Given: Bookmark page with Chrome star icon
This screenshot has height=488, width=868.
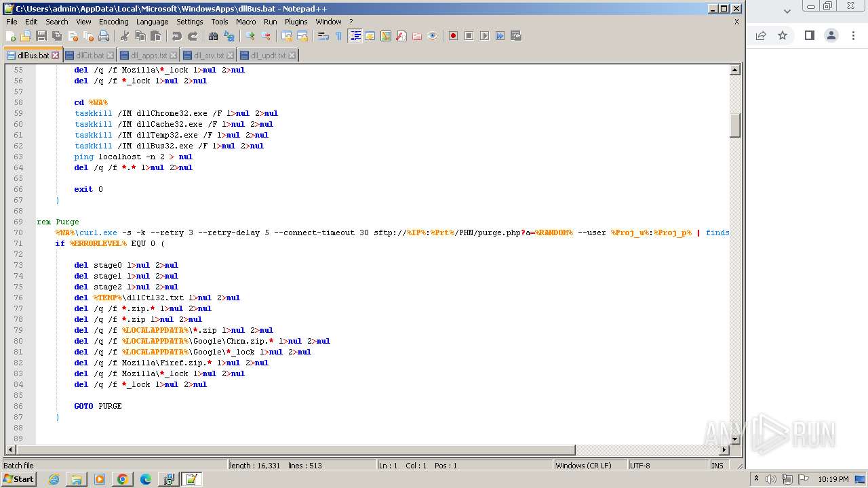Looking at the screenshot, I should coord(783,35).
